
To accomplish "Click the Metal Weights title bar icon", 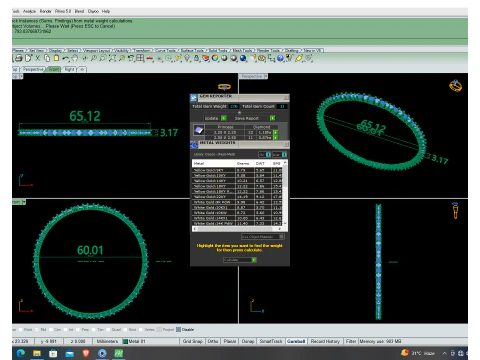I will coord(194,144).
